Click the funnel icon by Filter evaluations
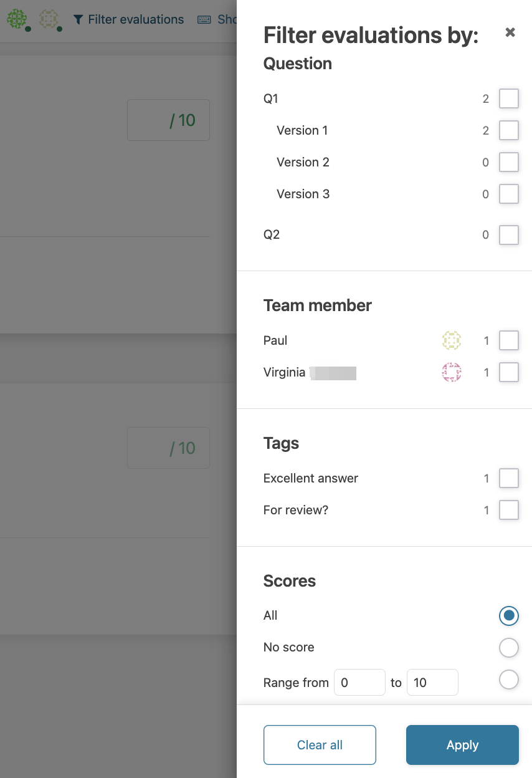 click(78, 20)
